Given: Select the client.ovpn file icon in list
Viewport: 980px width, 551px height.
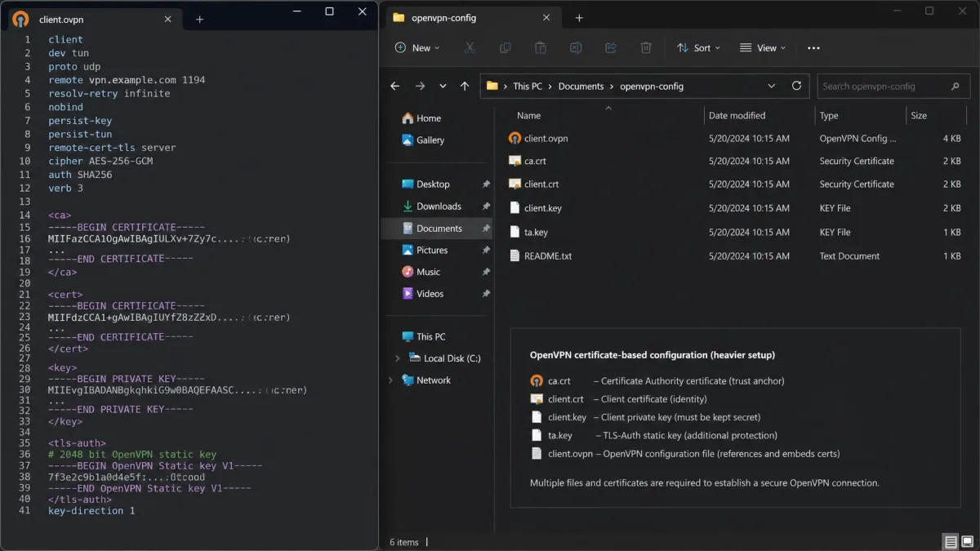Looking at the screenshot, I should coord(514,139).
